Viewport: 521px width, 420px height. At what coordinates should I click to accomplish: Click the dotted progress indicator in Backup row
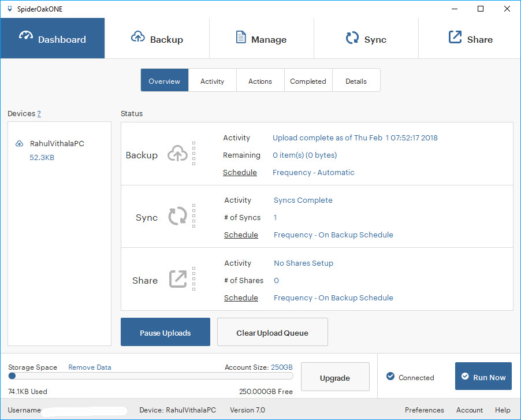[x=193, y=154]
